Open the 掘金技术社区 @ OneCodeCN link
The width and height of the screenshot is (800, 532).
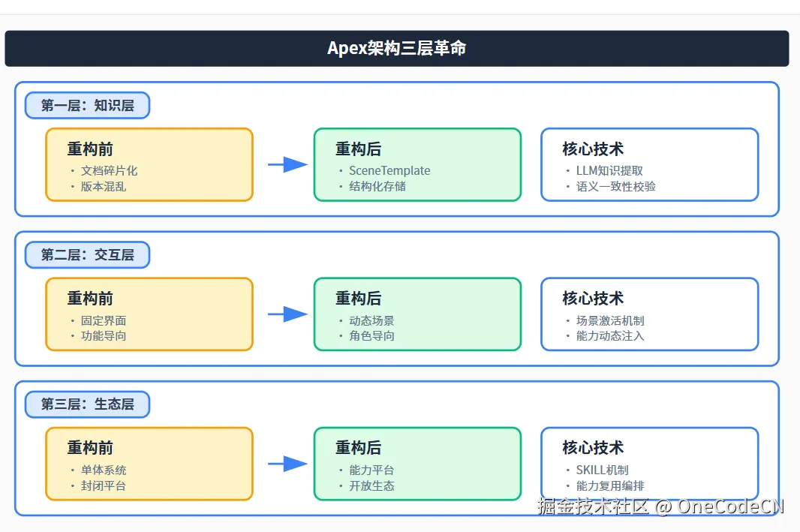coord(660,507)
